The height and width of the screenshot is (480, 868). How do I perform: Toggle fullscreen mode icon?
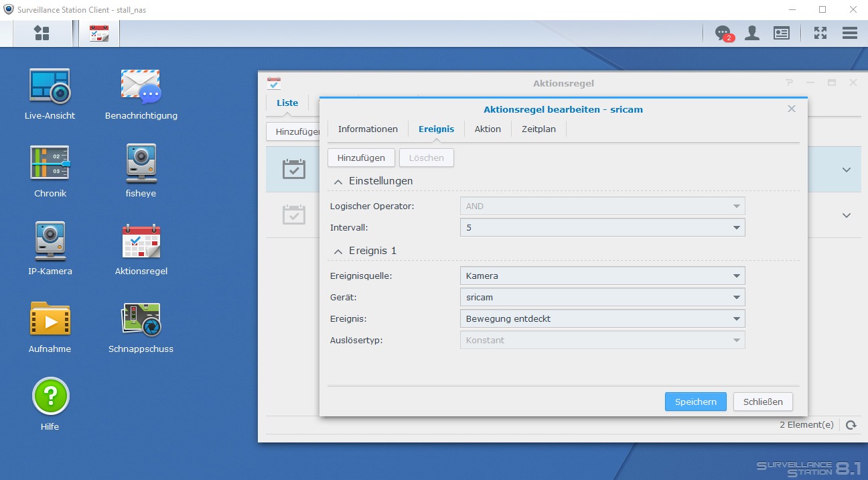(820, 33)
